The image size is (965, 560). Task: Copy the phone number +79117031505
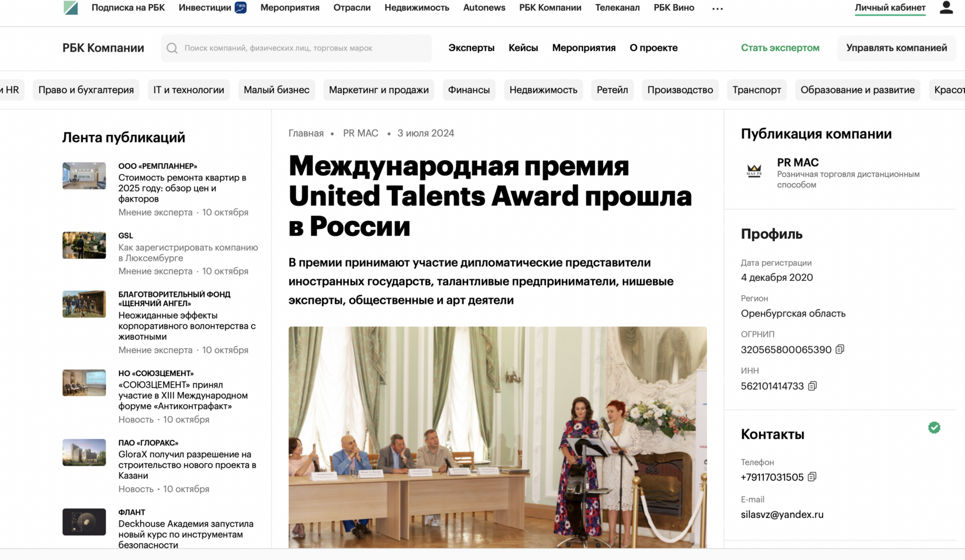pos(812,477)
